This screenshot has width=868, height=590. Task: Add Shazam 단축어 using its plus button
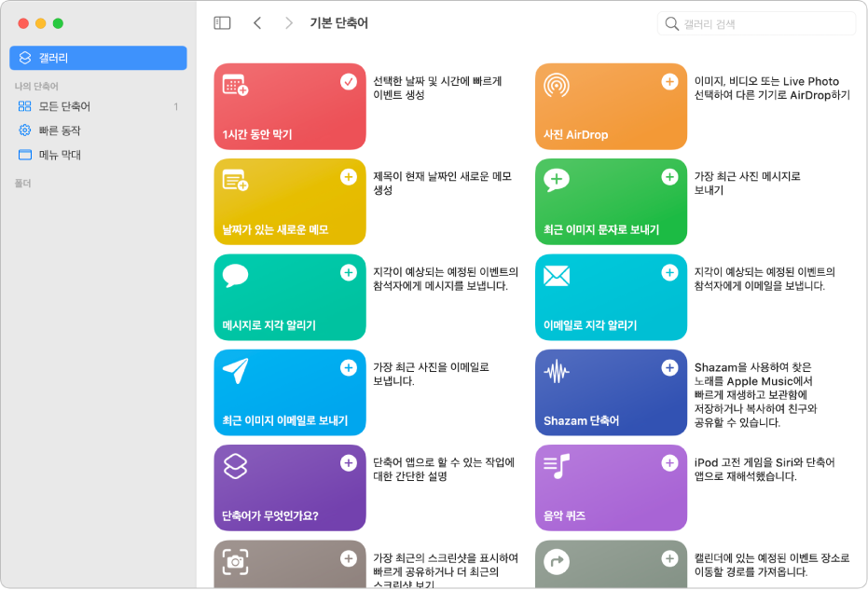tap(669, 368)
